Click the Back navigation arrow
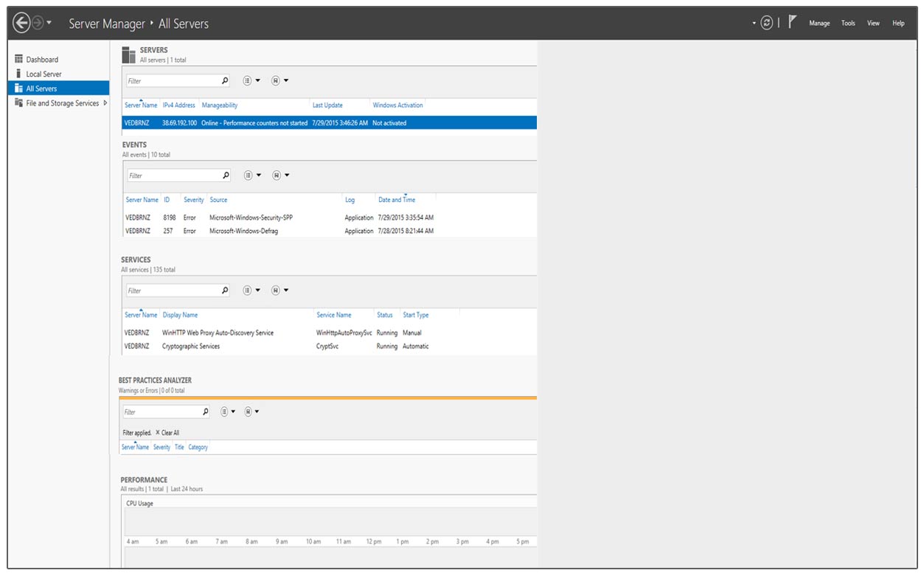 pyautogui.click(x=21, y=23)
